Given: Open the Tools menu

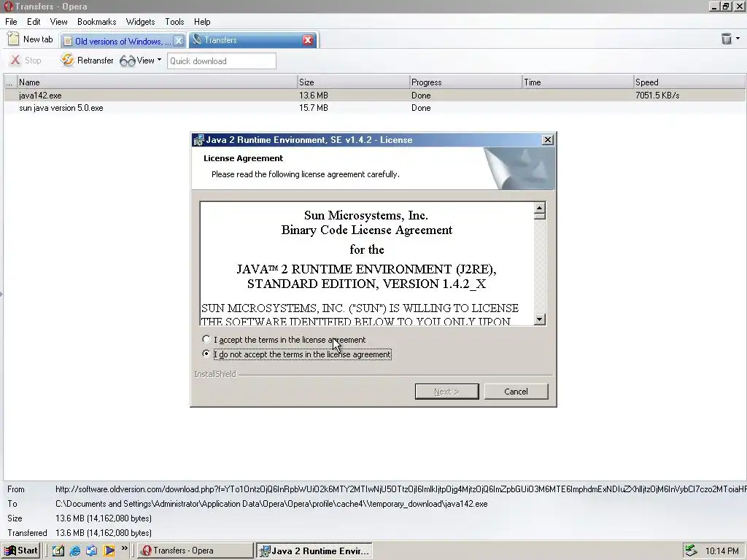Looking at the screenshot, I should 174,22.
